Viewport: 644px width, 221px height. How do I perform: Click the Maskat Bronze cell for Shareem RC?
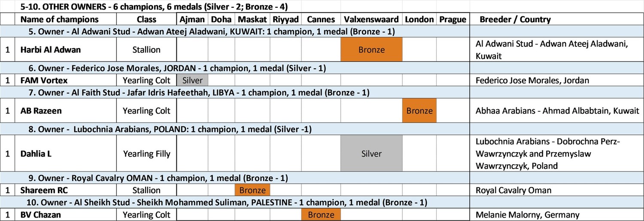click(x=252, y=190)
